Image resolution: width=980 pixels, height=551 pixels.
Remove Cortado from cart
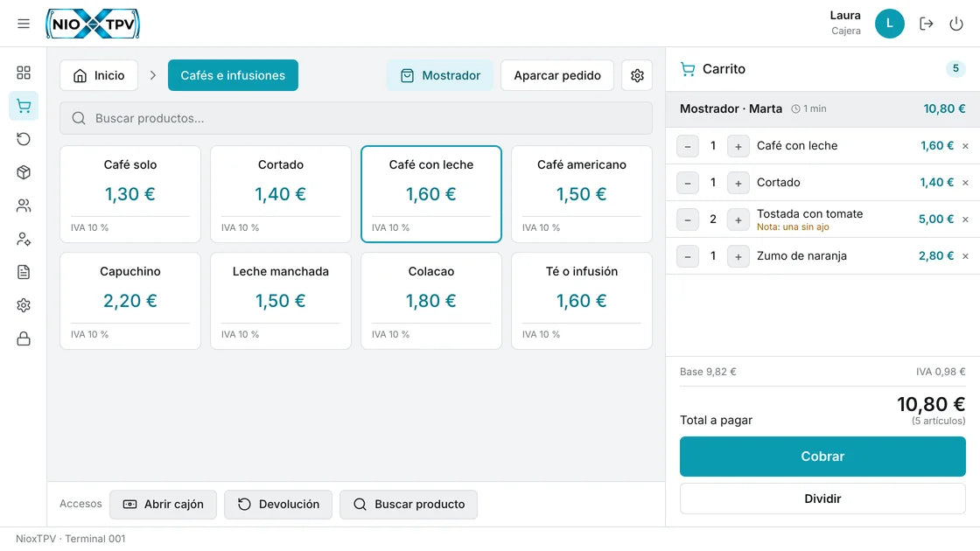click(x=966, y=183)
